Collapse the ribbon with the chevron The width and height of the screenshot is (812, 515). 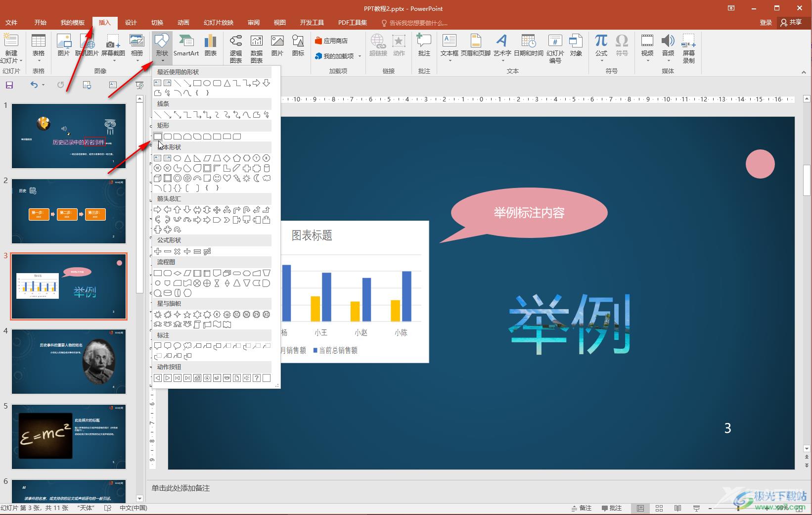[804, 72]
